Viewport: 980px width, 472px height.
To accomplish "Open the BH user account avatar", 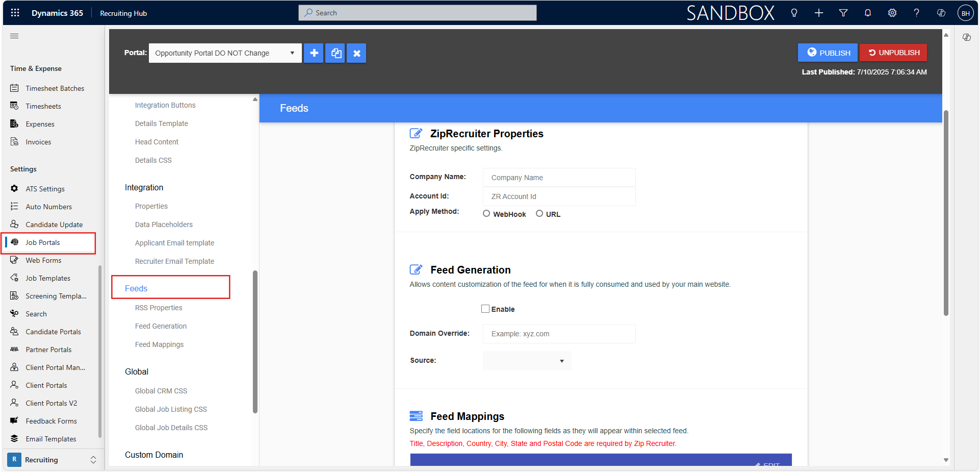I will (x=965, y=13).
